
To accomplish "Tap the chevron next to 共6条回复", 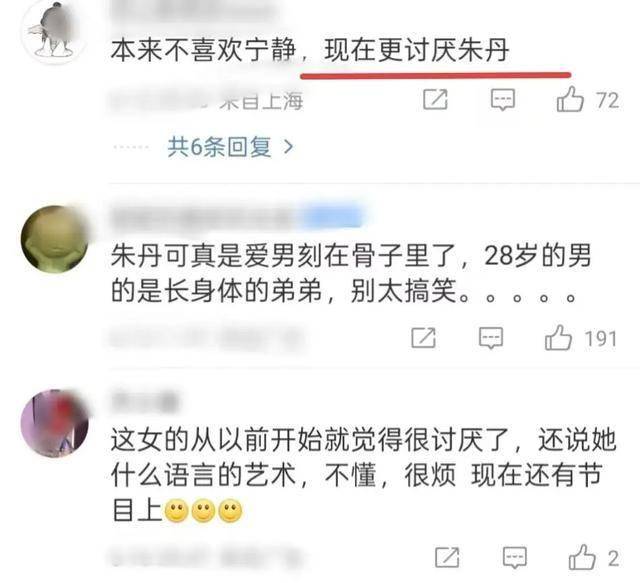I will click(288, 147).
